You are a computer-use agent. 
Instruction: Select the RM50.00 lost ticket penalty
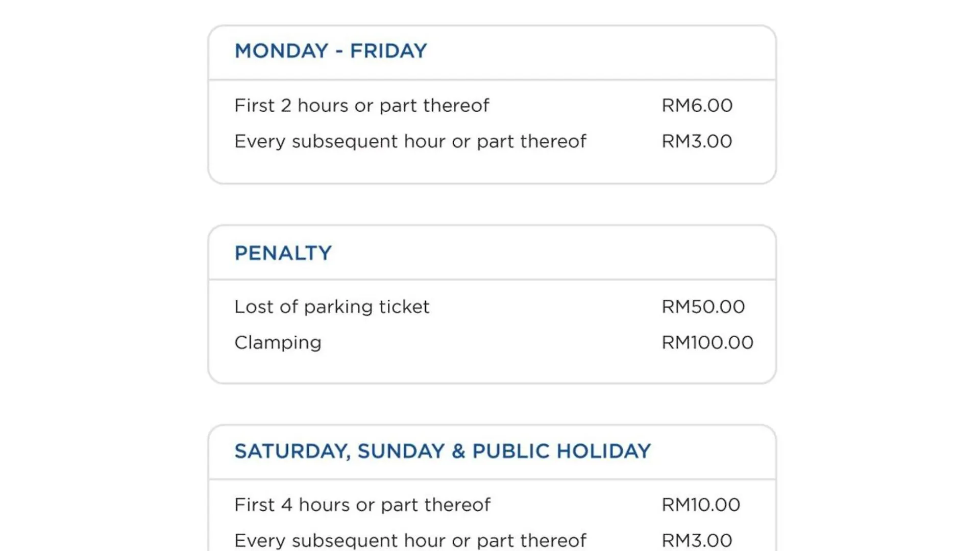(x=703, y=307)
